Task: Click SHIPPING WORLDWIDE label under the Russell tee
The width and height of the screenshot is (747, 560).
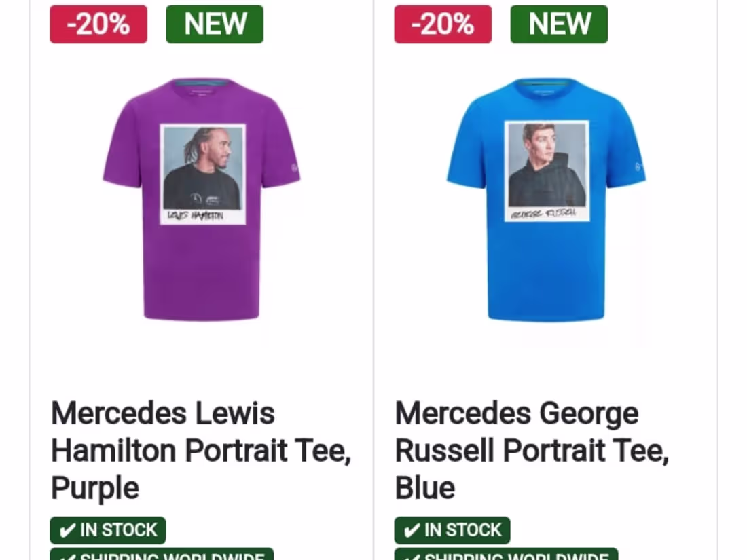Action: 506,555
